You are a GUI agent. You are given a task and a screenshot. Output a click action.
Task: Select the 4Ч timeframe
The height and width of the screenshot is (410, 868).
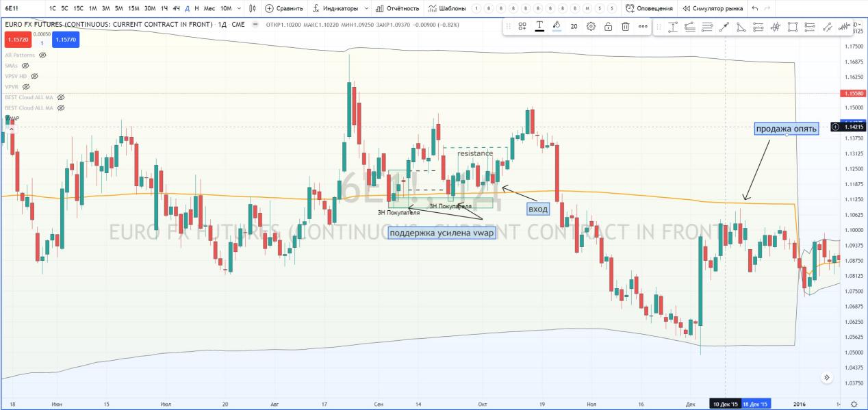[x=176, y=8]
